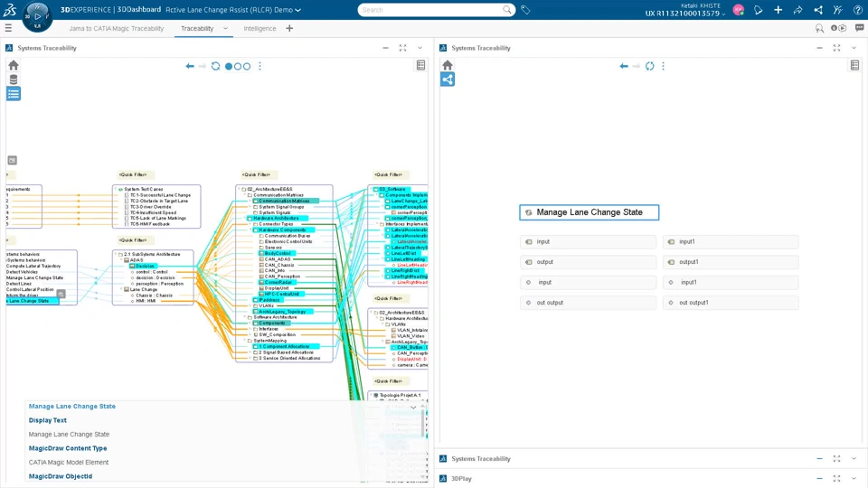This screenshot has height=488, width=868.
Task: Collapse the Manage Lane Change State properties
Action: tap(413, 408)
